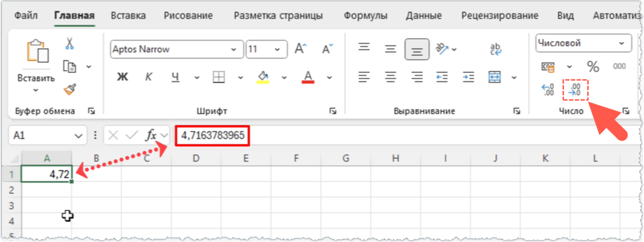Open the Файл tab
Screen dimensions: 644x242
tap(26, 16)
